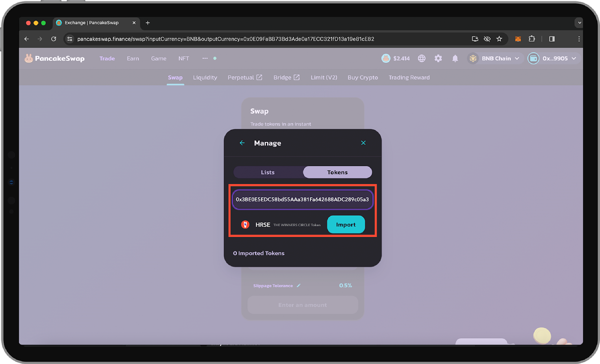600x364 pixels.
Task: Open the notifications bell
Action: (x=455, y=58)
